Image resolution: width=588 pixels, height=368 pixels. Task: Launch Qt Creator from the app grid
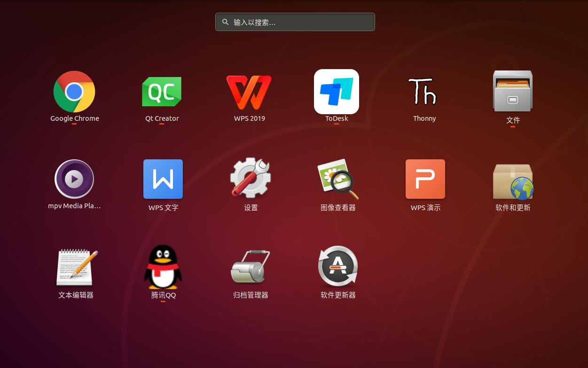162,92
